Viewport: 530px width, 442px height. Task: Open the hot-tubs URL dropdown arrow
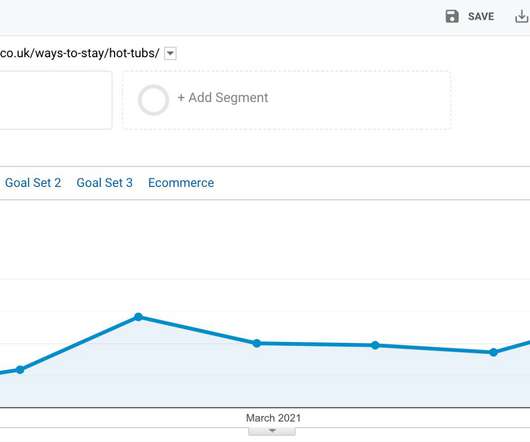[170, 53]
